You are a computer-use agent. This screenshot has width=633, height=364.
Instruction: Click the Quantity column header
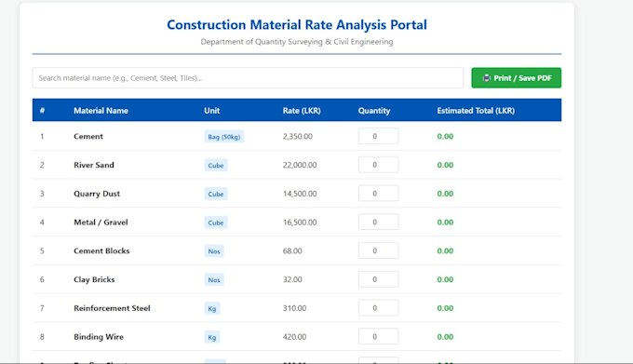pos(374,111)
